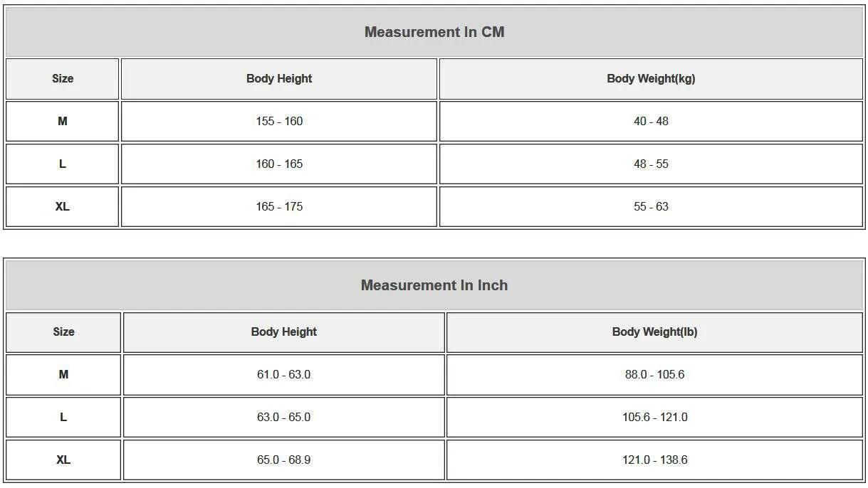Image resolution: width=868 pixels, height=488 pixels.
Task: Select the height cell reading 65.0 - 68.9
Action: [x=283, y=460]
